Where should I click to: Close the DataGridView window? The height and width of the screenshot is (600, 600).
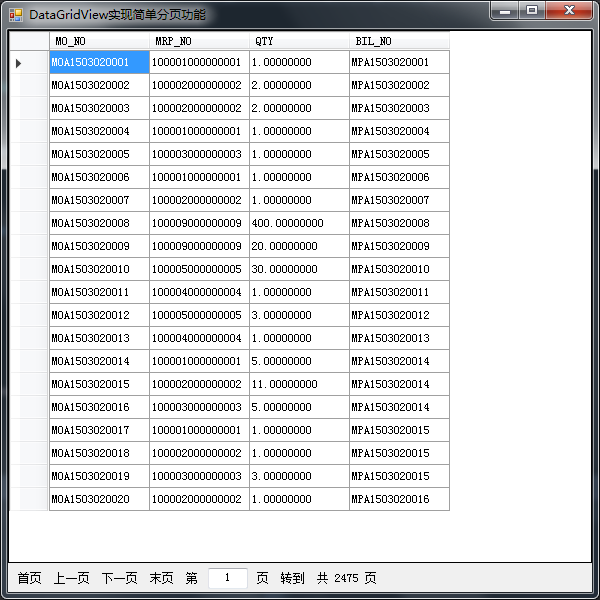pos(569,10)
